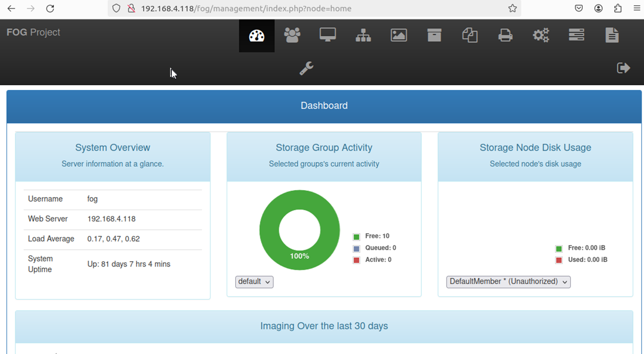Click the System Overview heading
The image size is (644, 354).
113,148
